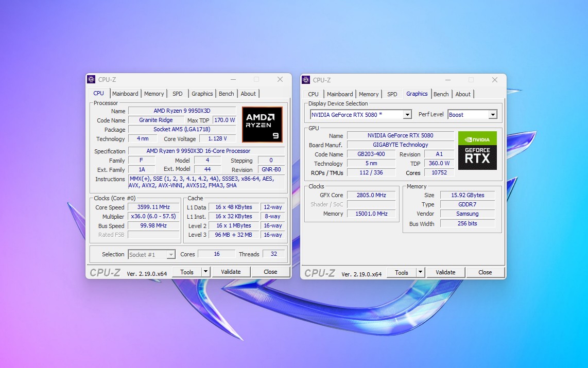This screenshot has width=588, height=368.
Task: Click the L1 Data value 16 x 48 KBytes
Action: coord(234,207)
